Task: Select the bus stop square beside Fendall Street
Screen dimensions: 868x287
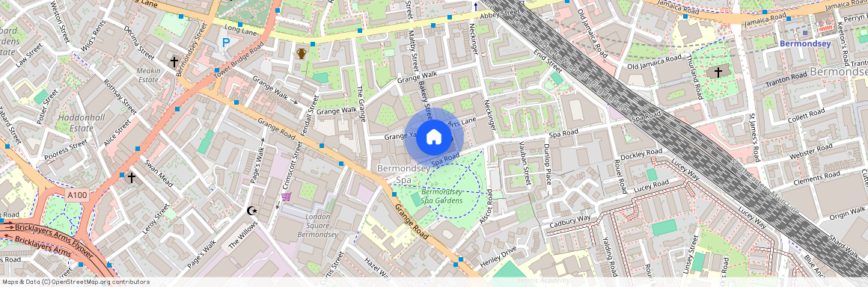Action: (322, 146)
